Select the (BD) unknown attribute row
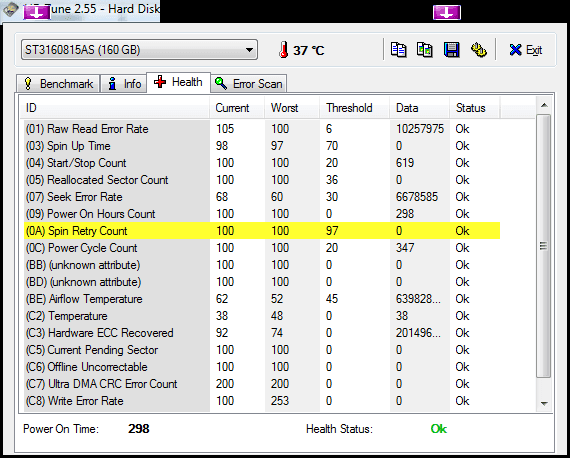This screenshot has height=458, width=570. (262, 282)
